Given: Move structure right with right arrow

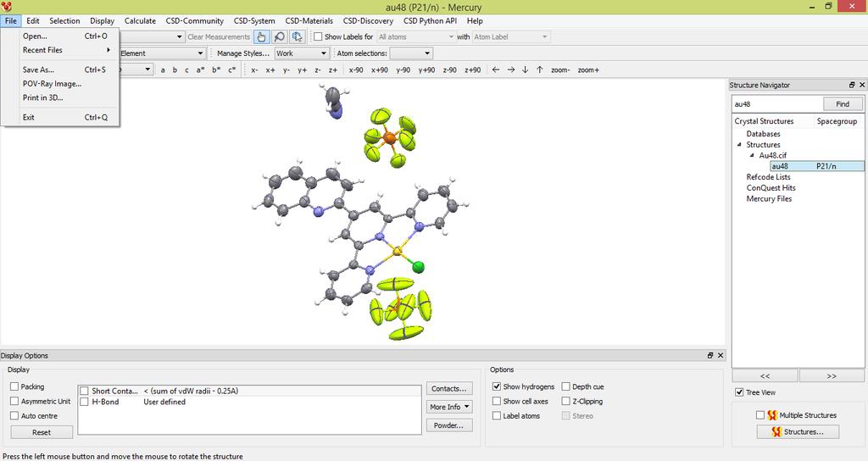Looking at the screenshot, I should coord(510,69).
